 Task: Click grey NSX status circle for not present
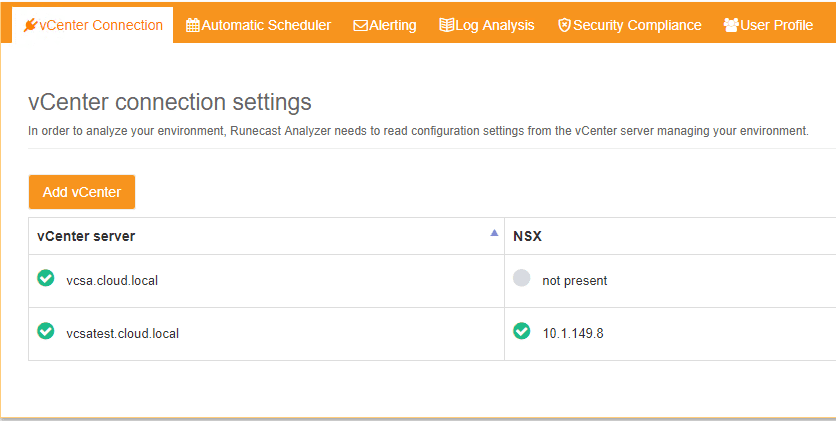click(521, 278)
